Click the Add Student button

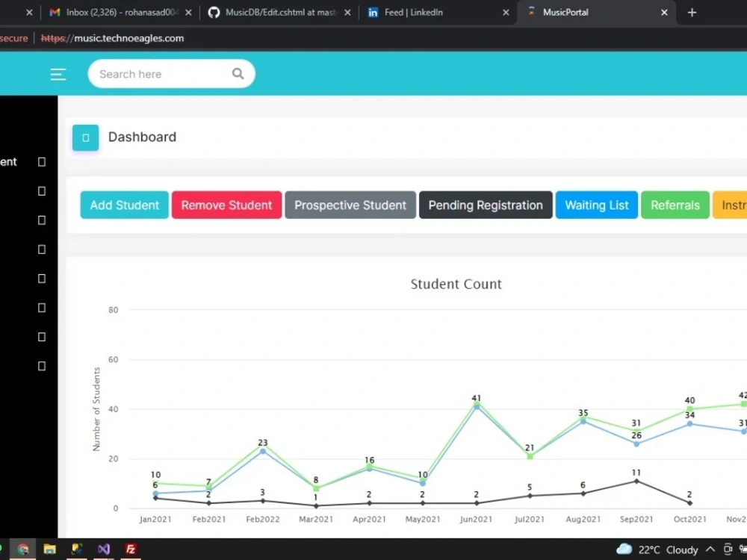(124, 205)
